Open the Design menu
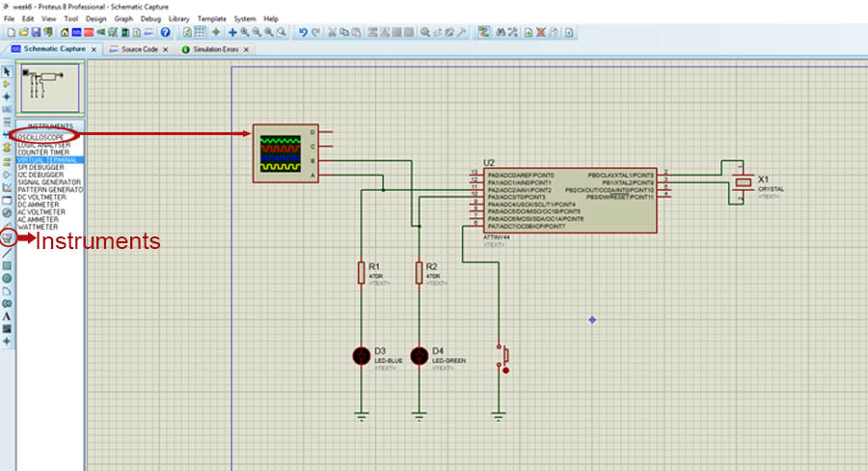868x471 pixels. click(95, 19)
